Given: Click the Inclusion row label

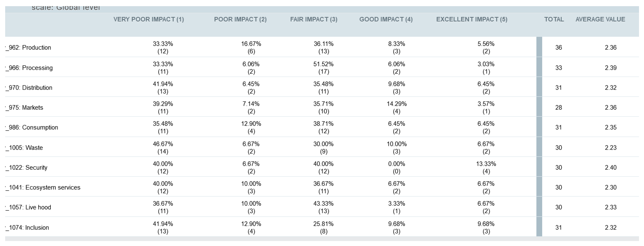Looking at the screenshot, I should (x=27, y=228).
